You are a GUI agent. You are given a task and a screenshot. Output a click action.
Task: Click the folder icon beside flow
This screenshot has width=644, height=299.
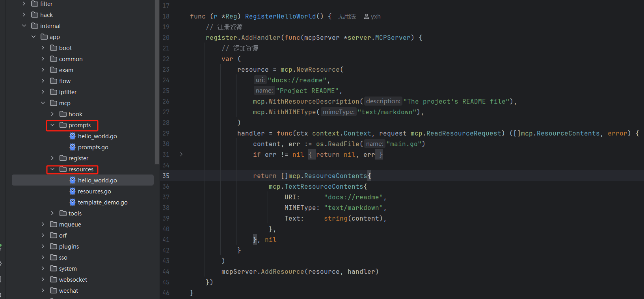(x=54, y=81)
